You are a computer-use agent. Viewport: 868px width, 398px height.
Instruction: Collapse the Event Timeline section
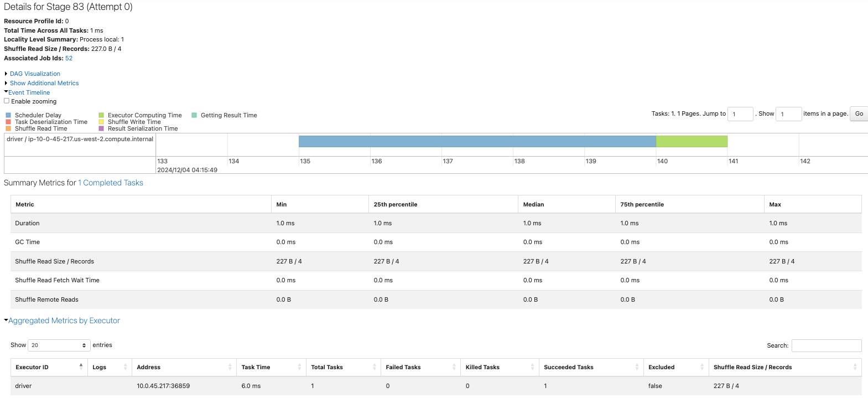(29, 92)
